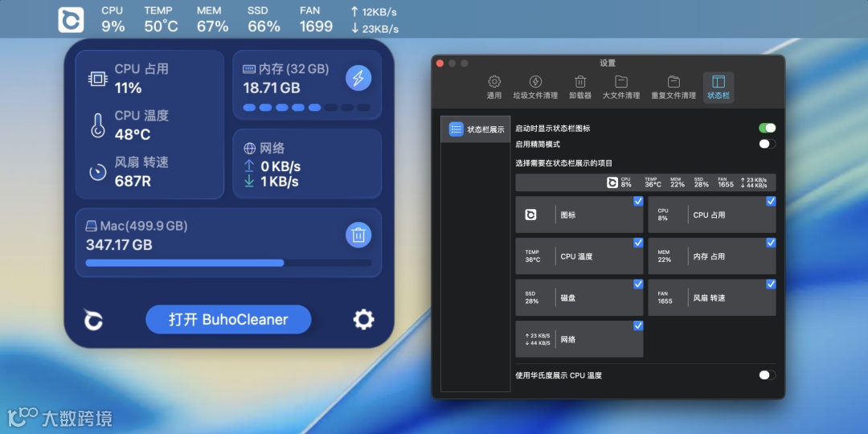868x434 pixels.
Task: Click the 12KB/s upload speed in menu bar
Action: pyautogui.click(x=374, y=11)
